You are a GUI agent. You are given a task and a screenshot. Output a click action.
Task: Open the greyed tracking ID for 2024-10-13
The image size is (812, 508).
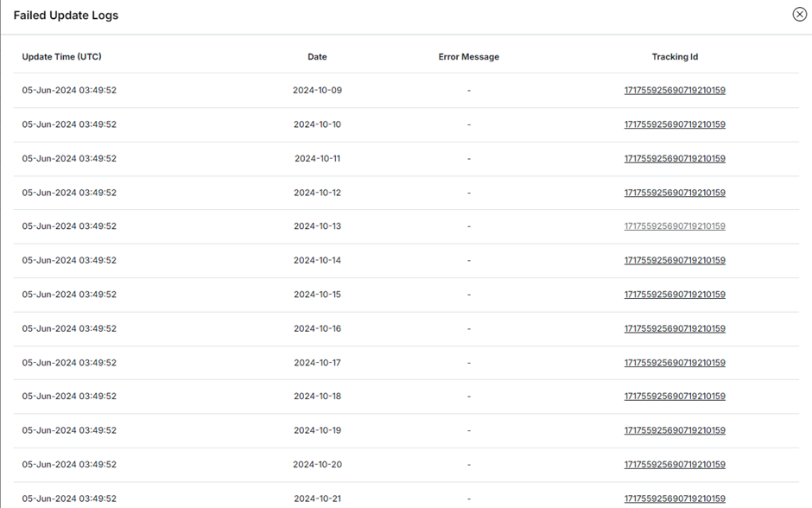[675, 226]
